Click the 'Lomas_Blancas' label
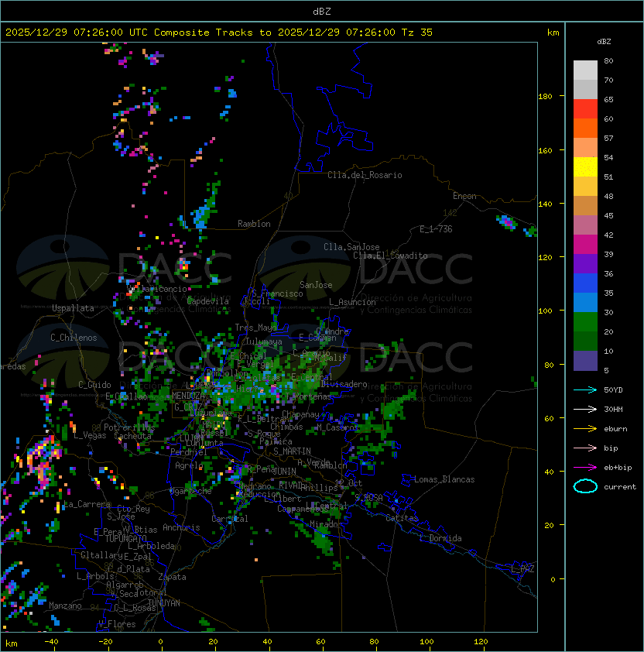 click(x=444, y=479)
